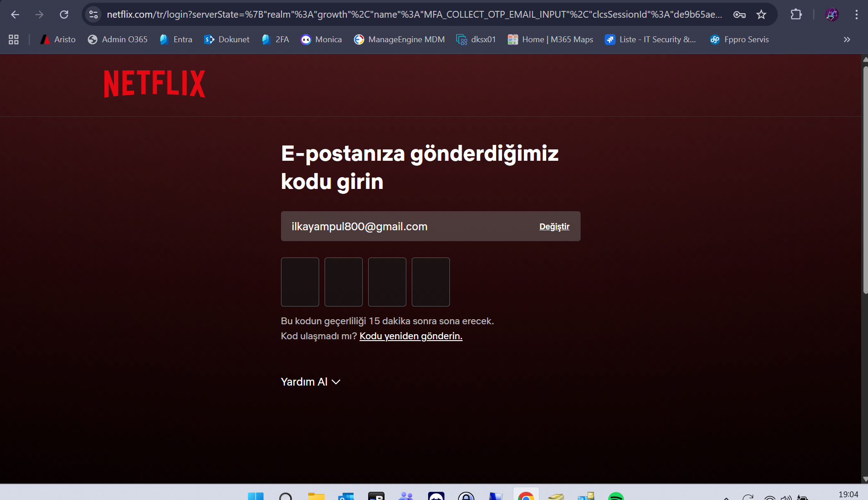Open the Chrome profile avatar
Image resolution: width=868 pixels, height=500 pixels.
coord(832,15)
